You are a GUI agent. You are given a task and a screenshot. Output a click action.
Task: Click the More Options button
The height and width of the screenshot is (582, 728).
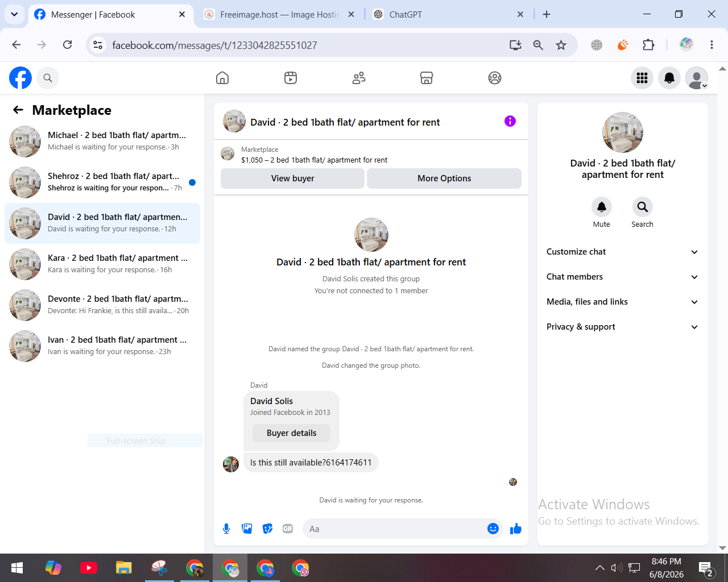[444, 178]
